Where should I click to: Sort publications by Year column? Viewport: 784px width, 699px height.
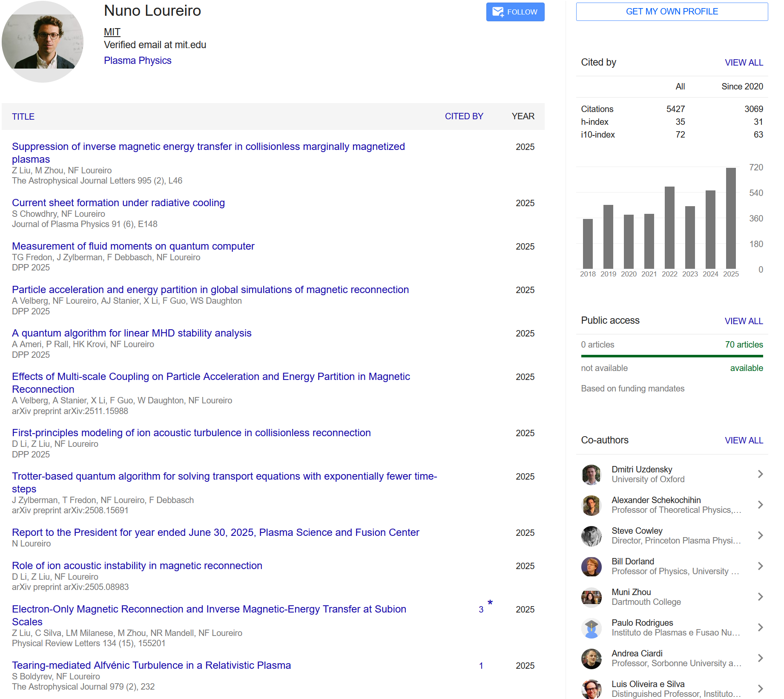tap(523, 116)
